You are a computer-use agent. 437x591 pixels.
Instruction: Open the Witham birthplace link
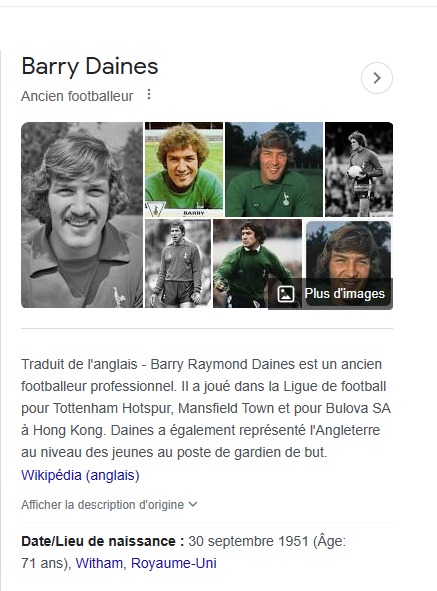click(x=99, y=563)
